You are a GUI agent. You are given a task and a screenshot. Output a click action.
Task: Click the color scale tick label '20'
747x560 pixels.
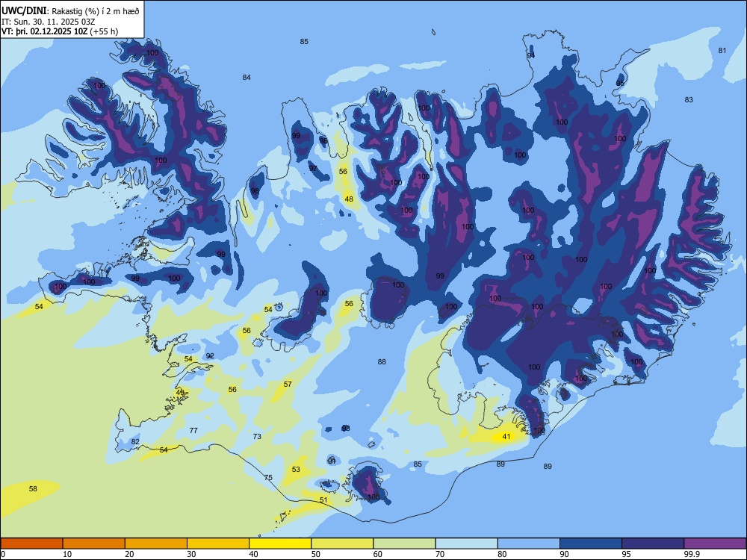(129, 554)
